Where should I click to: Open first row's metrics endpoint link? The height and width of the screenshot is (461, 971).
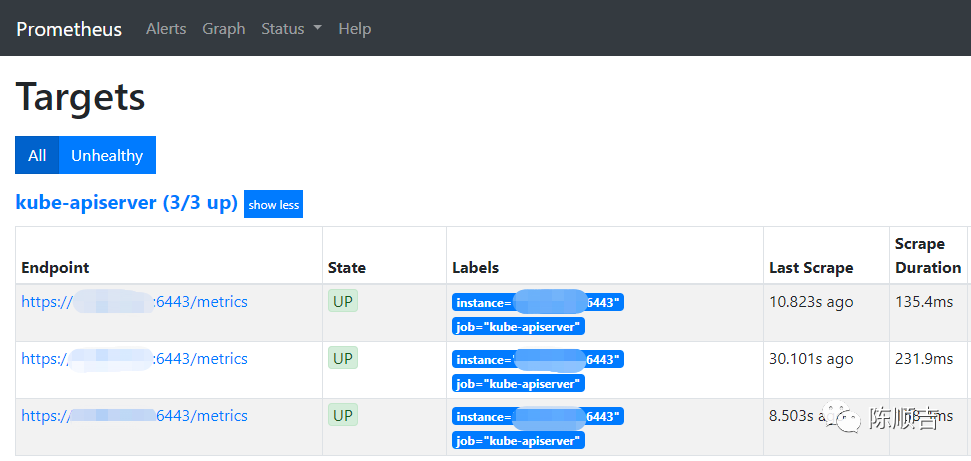coord(134,302)
